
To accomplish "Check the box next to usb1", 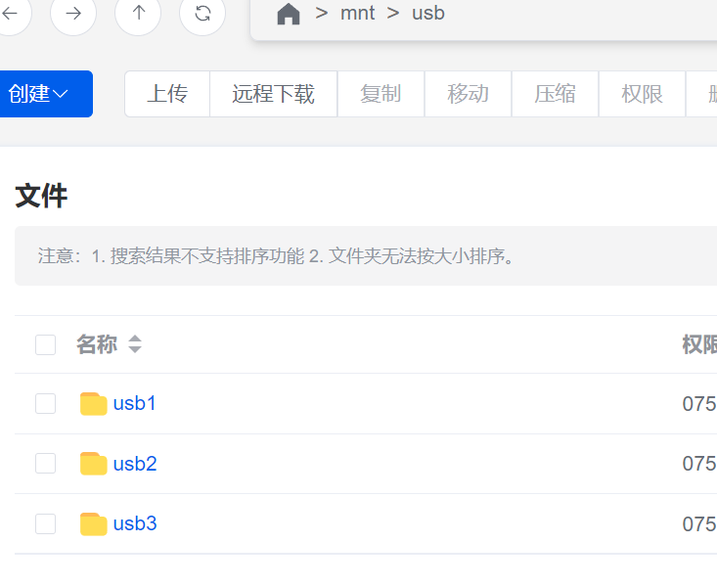I will (46, 404).
